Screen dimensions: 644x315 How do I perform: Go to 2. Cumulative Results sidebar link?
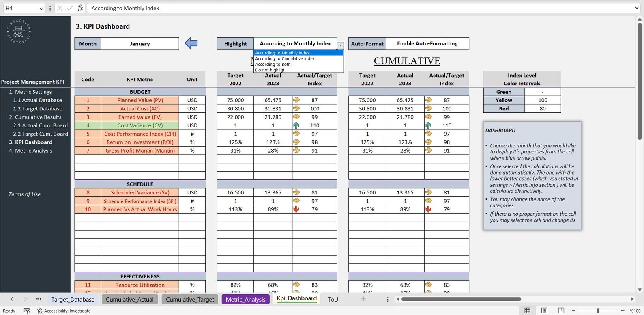[35, 117]
